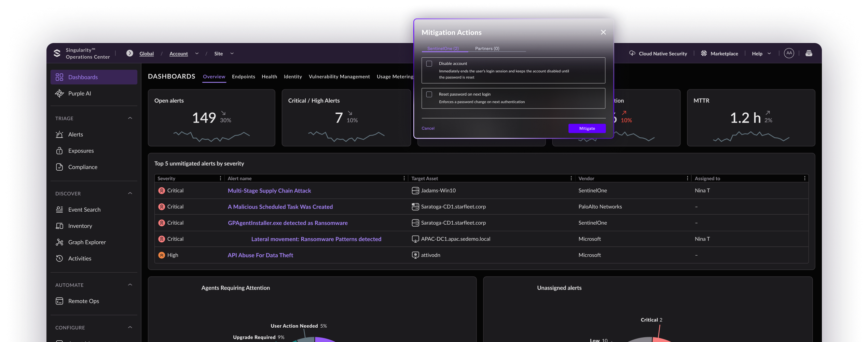Image resolution: width=868 pixels, height=342 pixels.
Task: Enable the Disable account checkbox
Action: click(x=429, y=64)
